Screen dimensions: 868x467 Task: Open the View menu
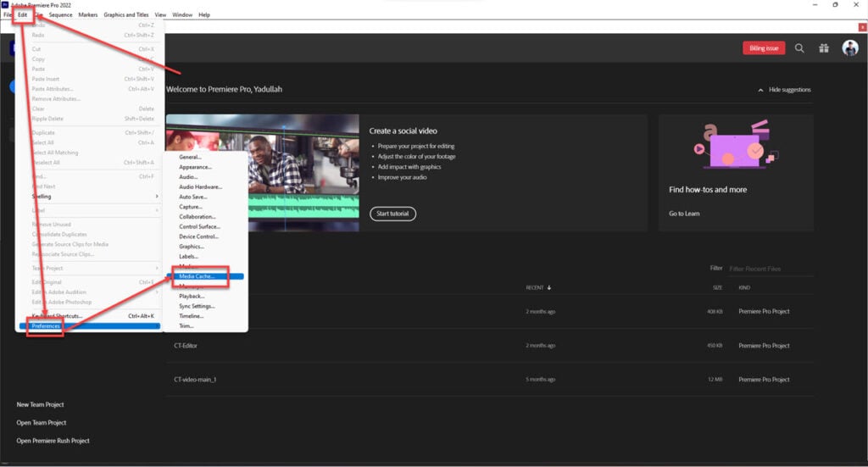coord(160,15)
